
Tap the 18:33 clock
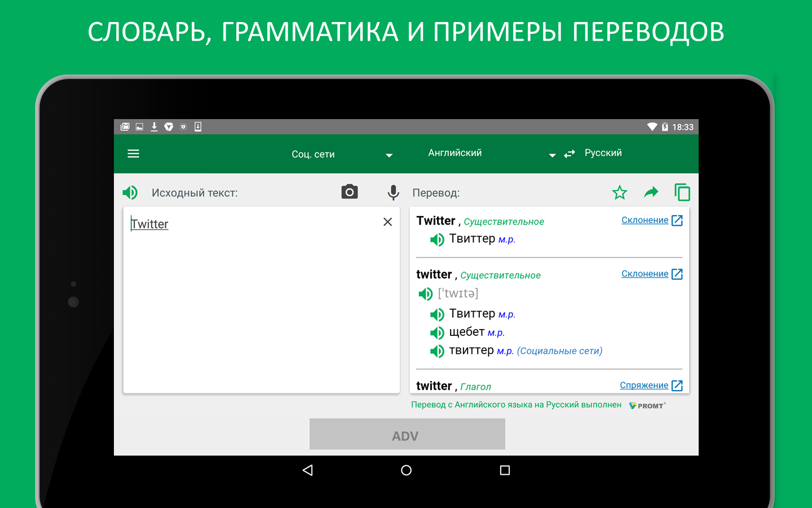click(683, 127)
